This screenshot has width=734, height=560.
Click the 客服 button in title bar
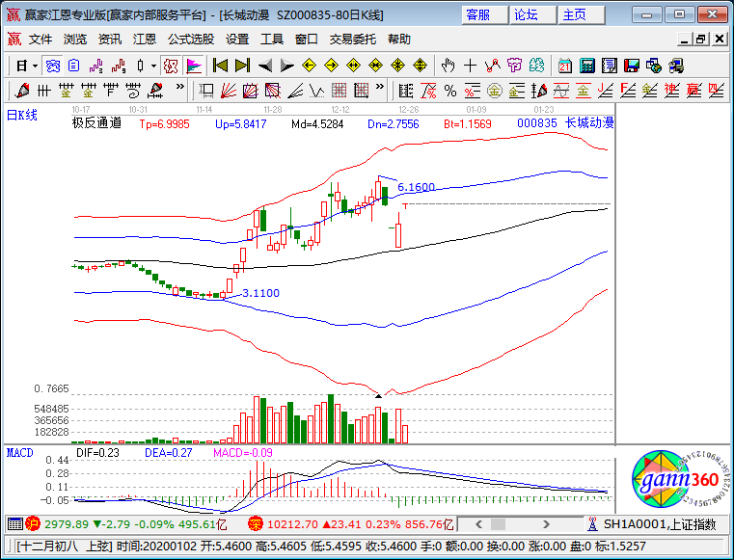pos(484,15)
